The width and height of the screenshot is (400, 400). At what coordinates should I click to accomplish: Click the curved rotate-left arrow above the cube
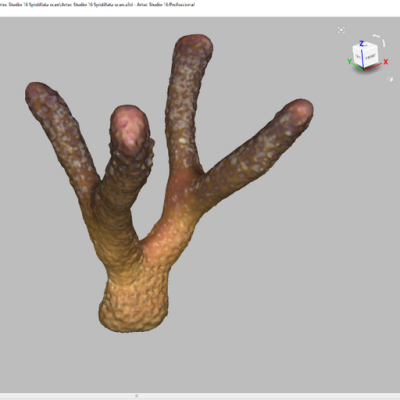376,36
